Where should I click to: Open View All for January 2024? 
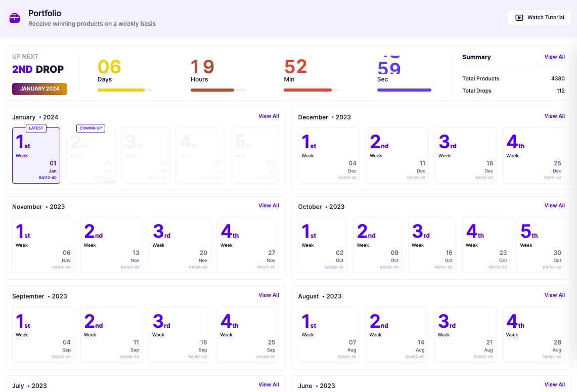click(x=269, y=116)
